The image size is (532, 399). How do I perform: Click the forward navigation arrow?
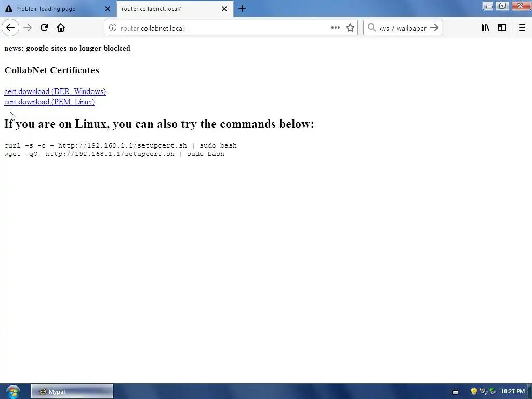pos(28,28)
